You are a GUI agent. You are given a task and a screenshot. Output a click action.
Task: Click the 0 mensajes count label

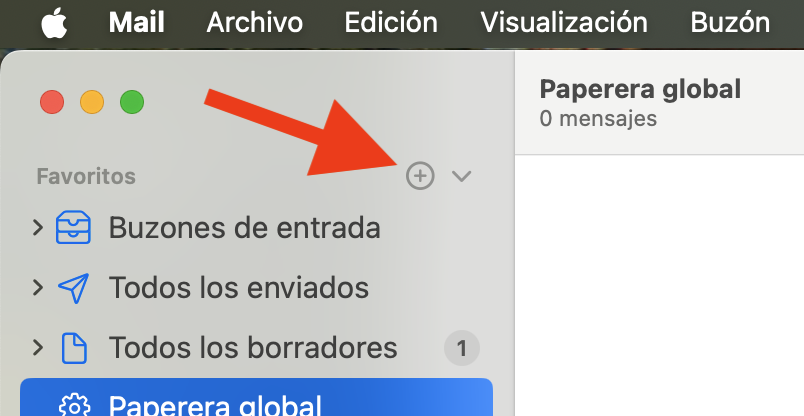[598, 119]
